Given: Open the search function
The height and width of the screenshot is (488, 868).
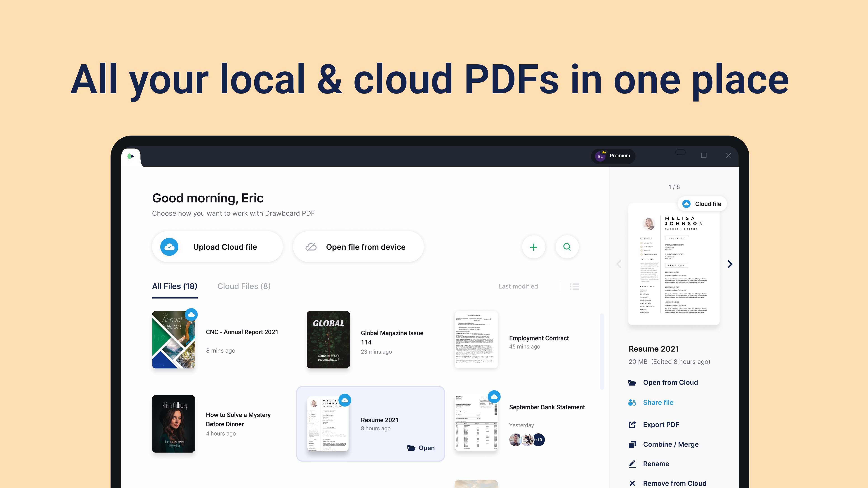Looking at the screenshot, I should click(567, 247).
